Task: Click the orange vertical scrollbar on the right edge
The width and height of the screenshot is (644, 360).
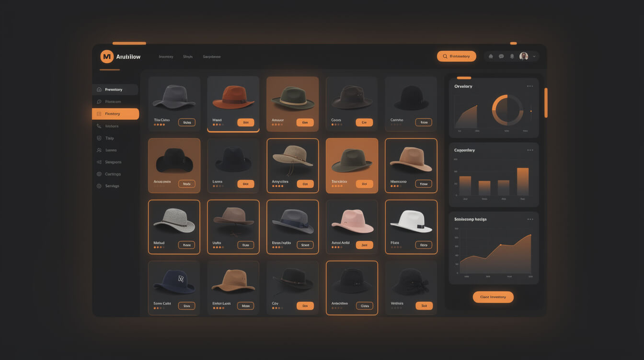Action: 546,102
